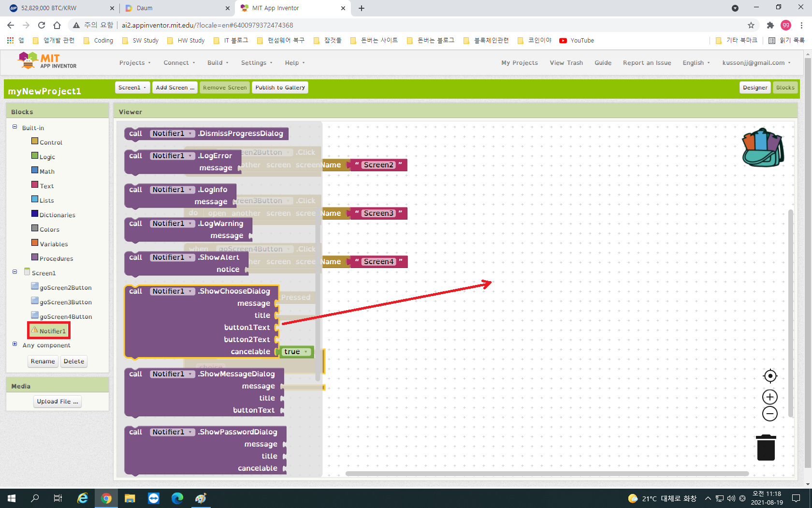
Task: Click the MIT App Inventor logo
Action: coord(47,61)
